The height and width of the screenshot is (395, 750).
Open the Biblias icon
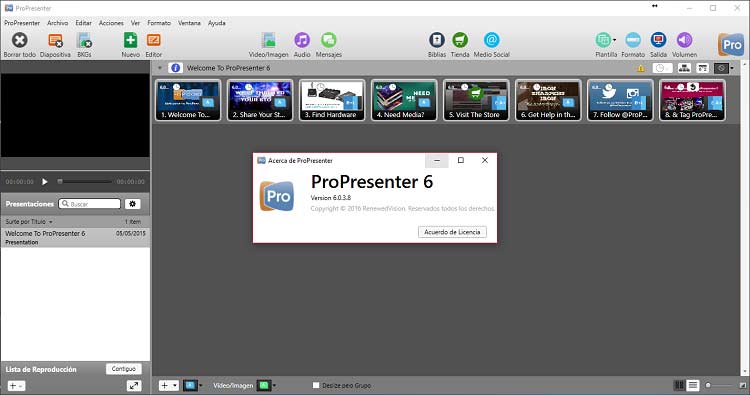click(436, 40)
